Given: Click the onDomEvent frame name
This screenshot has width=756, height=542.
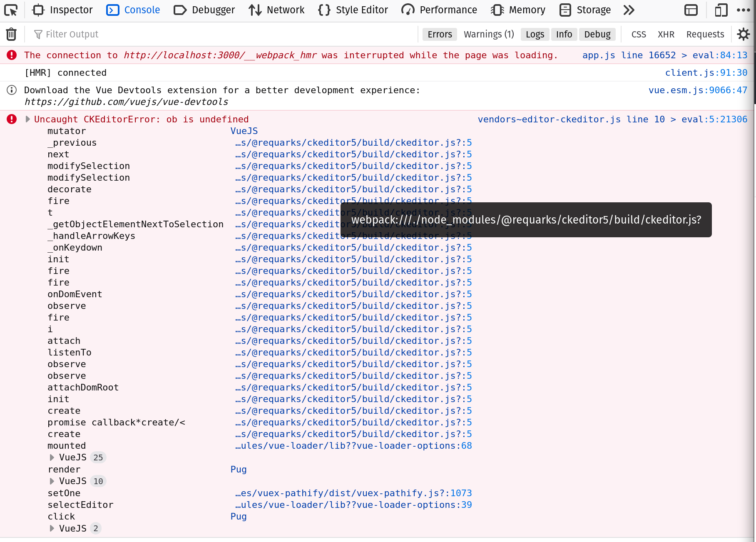Looking at the screenshot, I should [x=75, y=294].
